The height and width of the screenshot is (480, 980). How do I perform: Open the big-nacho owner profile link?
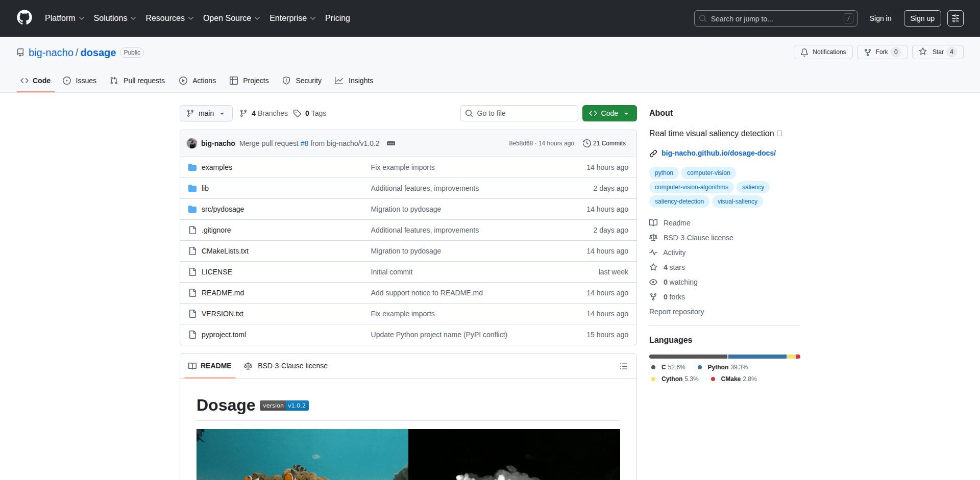click(x=51, y=53)
